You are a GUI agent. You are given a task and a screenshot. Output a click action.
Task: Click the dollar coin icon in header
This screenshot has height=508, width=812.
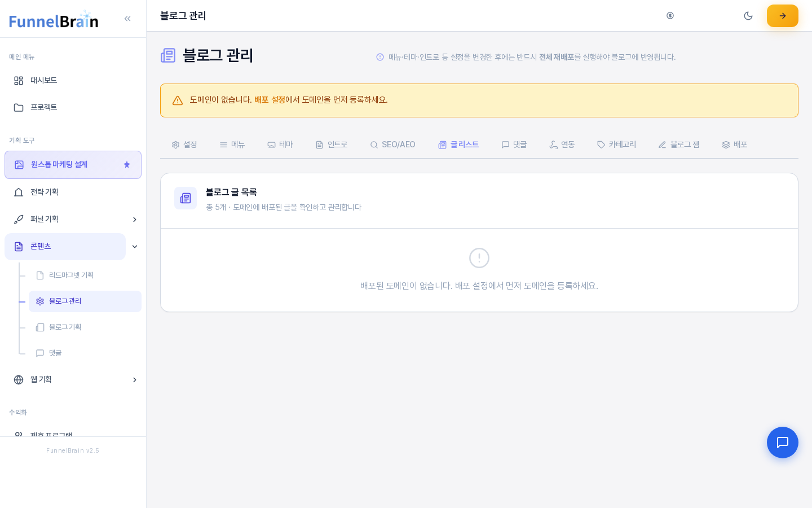(x=670, y=16)
